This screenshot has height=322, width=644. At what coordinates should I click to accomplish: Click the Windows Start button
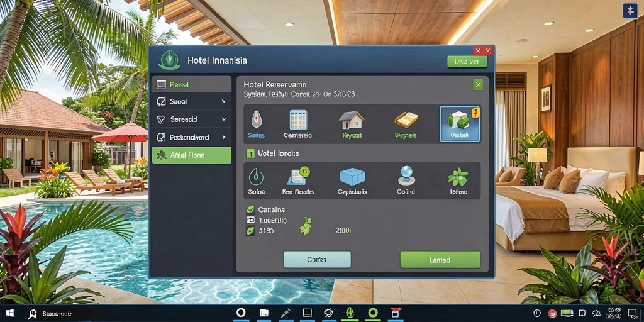coord(9,314)
